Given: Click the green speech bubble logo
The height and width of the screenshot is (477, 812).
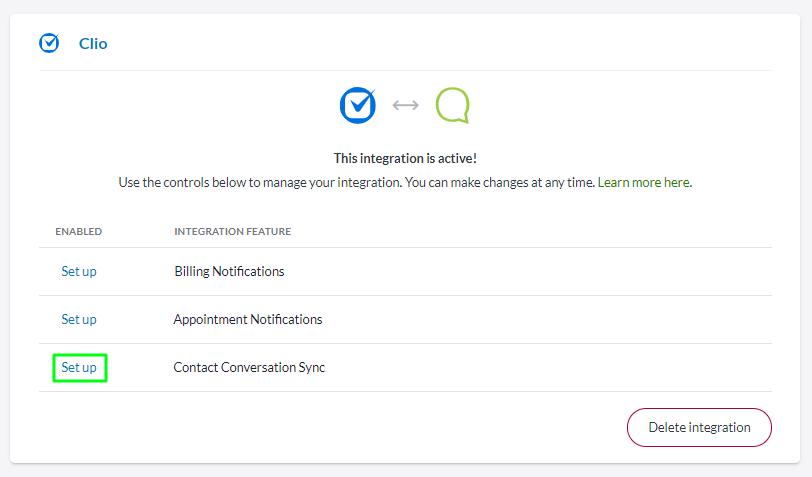Looking at the screenshot, I should (x=452, y=104).
